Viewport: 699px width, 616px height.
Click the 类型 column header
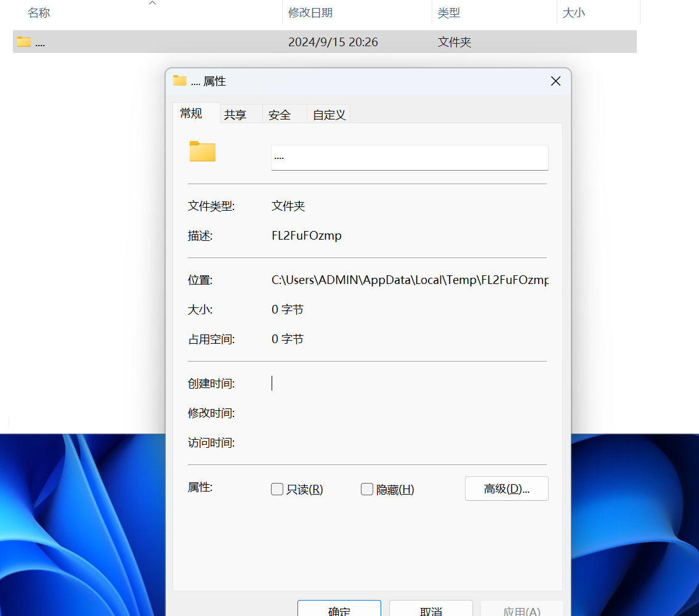[449, 13]
